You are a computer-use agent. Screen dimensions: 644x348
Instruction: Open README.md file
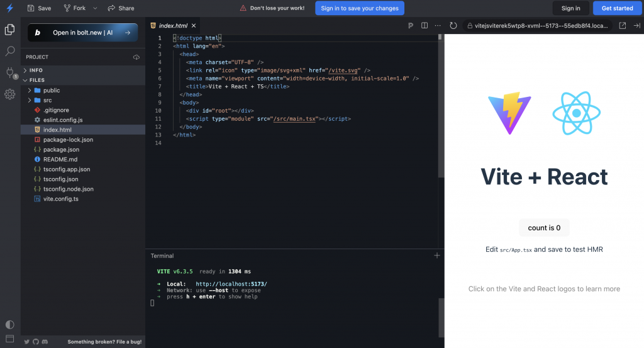(83, 159)
